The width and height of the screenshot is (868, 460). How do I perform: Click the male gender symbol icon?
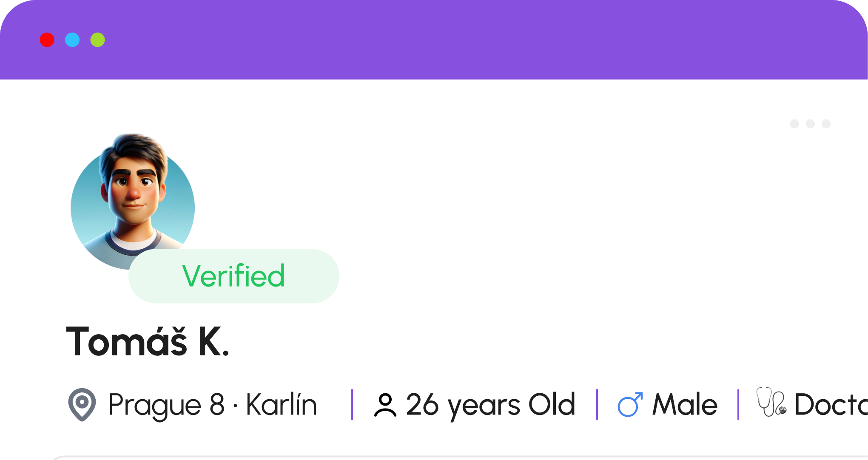[x=629, y=403]
